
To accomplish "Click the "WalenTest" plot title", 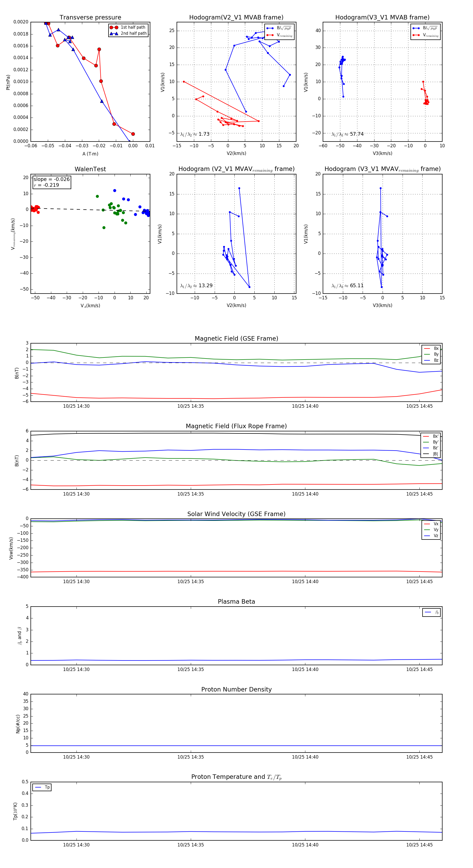I will point(90,169).
